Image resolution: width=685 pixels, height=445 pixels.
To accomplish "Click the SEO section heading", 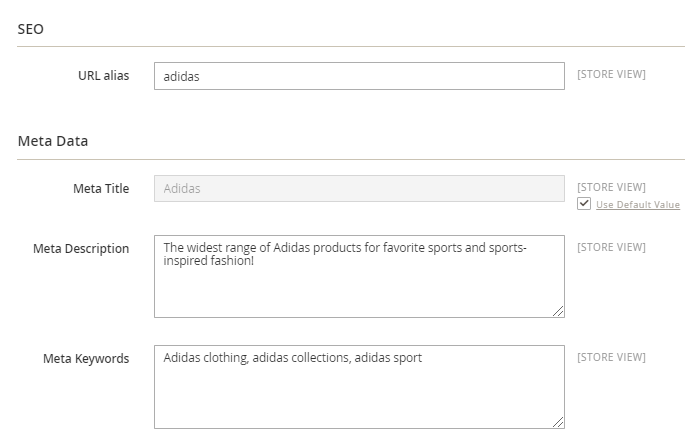I will 30,29.
